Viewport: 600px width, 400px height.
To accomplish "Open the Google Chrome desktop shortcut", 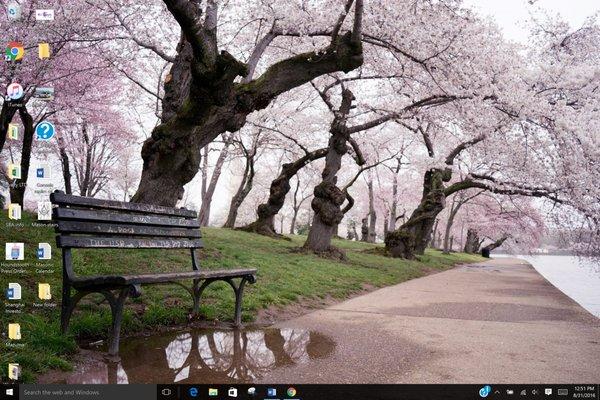I will (x=14, y=52).
